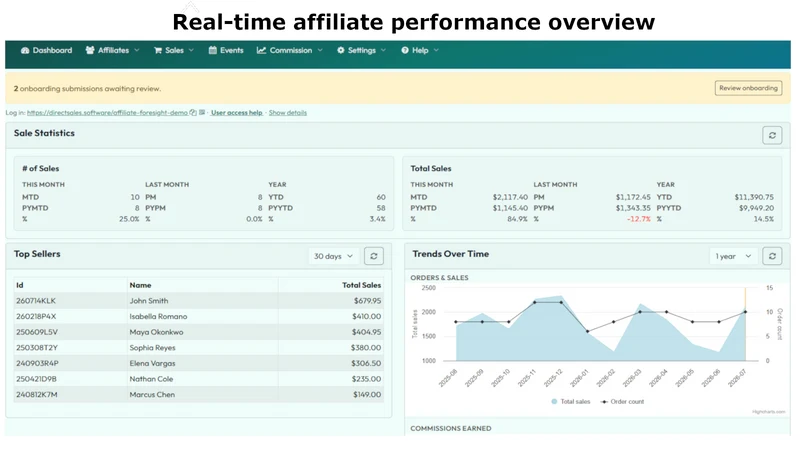The width and height of the screenshot is (800, 450).
Task: Open the Affiliates menu
Action: tap(112, 51)
